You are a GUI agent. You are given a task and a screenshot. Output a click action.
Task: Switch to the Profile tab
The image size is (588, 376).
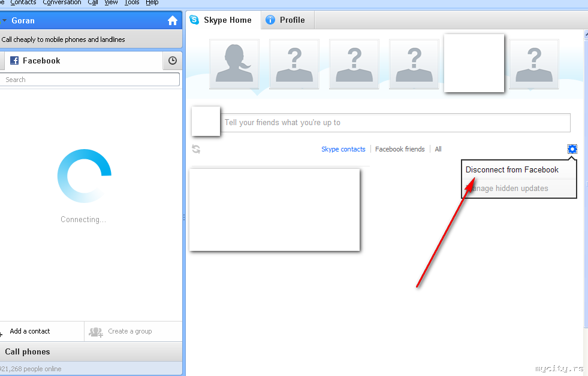(288, 20)
